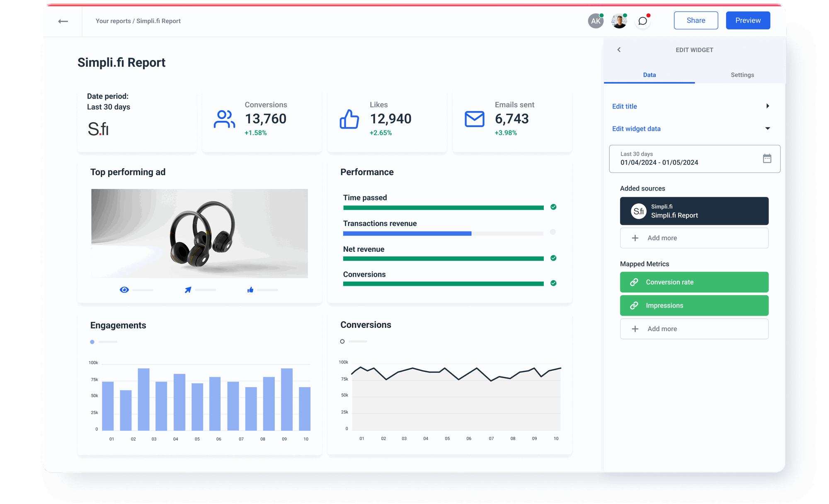829x504 pixels.
Task: Click Add more under Mapped Metrics
Action: [x=694, y=328]
